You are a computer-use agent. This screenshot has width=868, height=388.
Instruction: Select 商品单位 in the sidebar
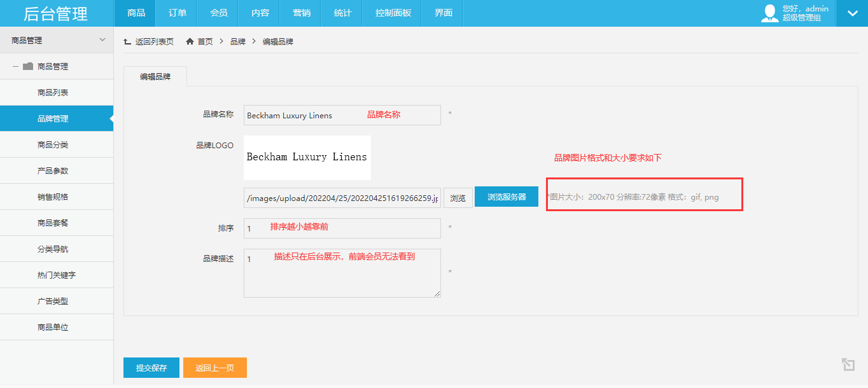(57, 327)
